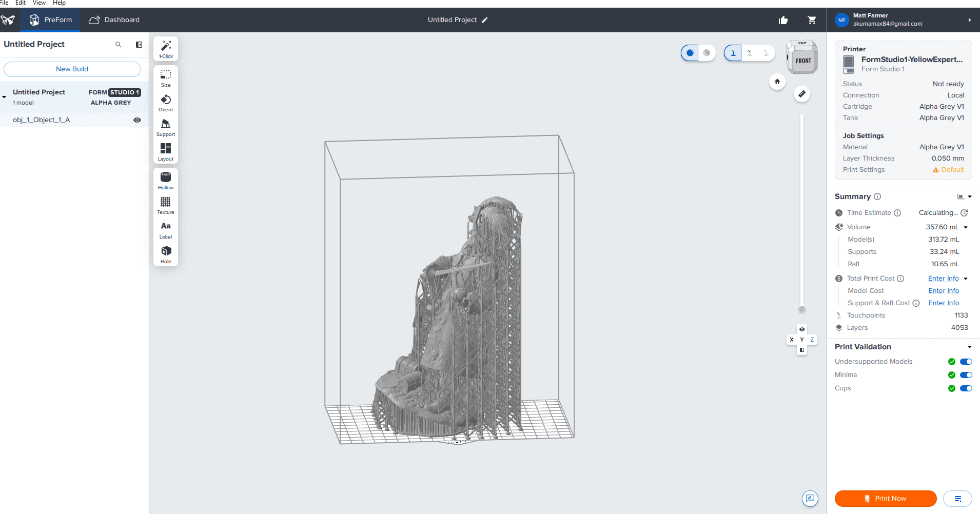Expand the Volume breakdown arrow
980x514 pixels.
click(966, 227)
